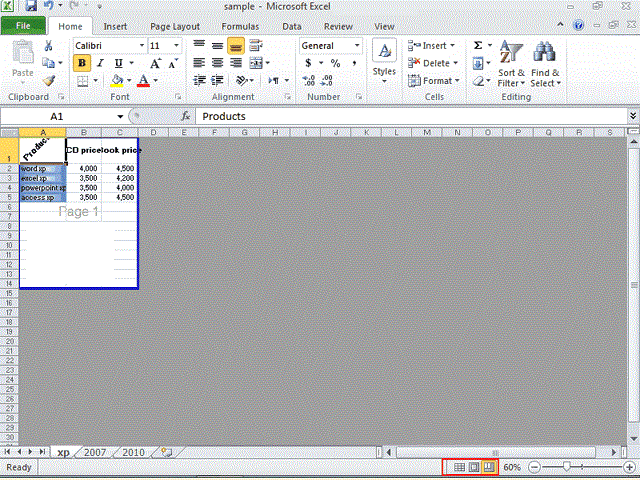The image size is (640, 480).
Task: Apply the red font color
Action: [x=143, y=80]
